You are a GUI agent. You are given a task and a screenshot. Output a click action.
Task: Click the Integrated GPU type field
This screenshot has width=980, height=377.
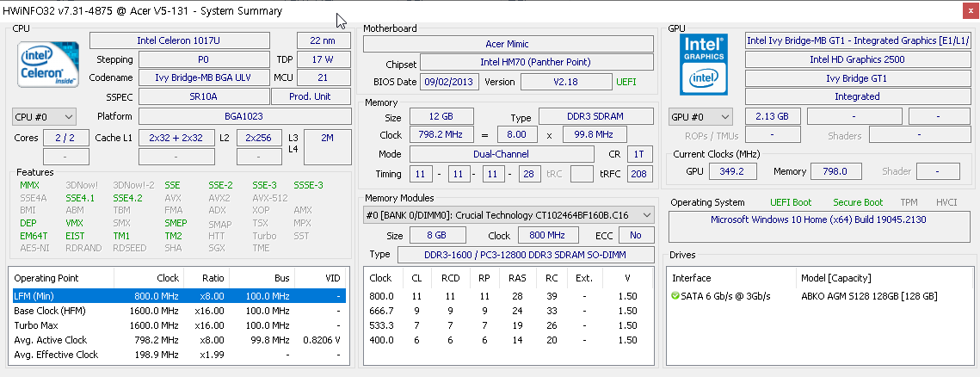pyautogui.click(x=857, y=96)
